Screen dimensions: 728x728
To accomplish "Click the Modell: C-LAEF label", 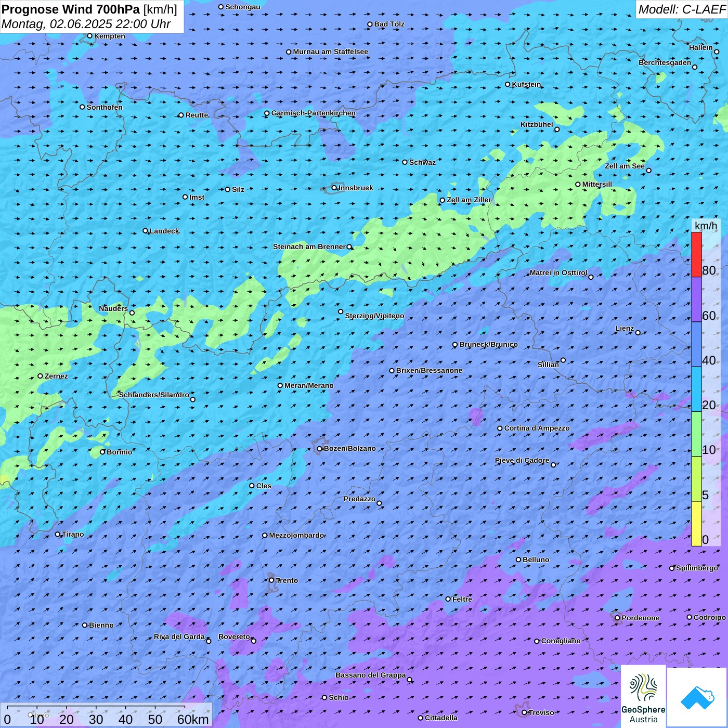I will [682, 9].
